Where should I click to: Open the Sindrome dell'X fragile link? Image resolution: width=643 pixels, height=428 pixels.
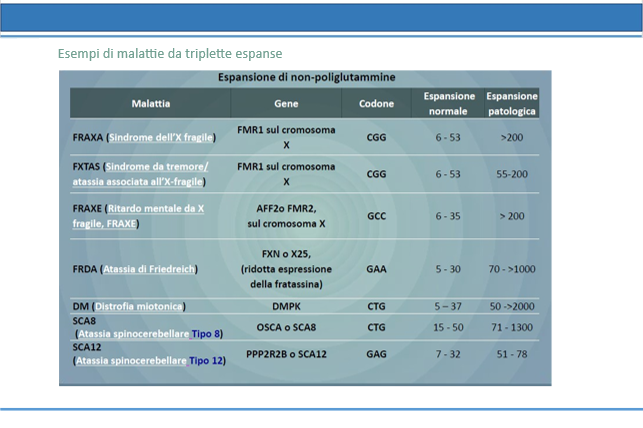pos(161,137)
